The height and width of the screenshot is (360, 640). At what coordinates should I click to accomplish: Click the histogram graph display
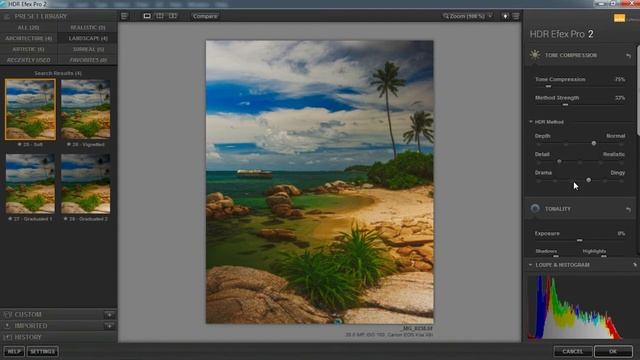(575, 307)
